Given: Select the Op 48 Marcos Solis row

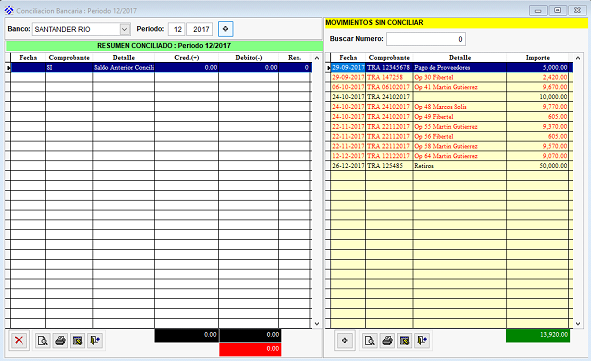Looking at the screenshot, I should click(449, 106).
